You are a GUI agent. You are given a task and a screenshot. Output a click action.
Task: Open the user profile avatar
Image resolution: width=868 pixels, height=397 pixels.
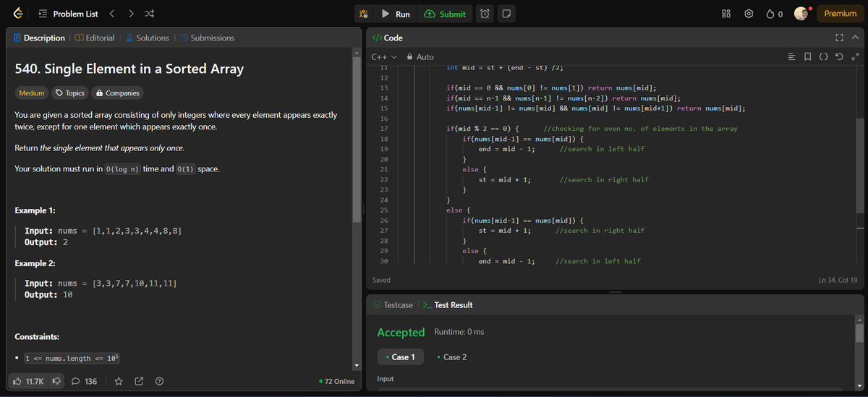[x=801, y=14]
